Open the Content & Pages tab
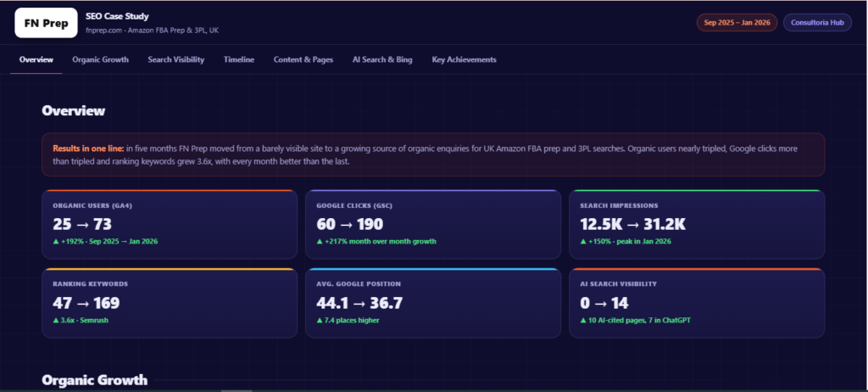Screen dimensions: 868x392 pos(303,59)
